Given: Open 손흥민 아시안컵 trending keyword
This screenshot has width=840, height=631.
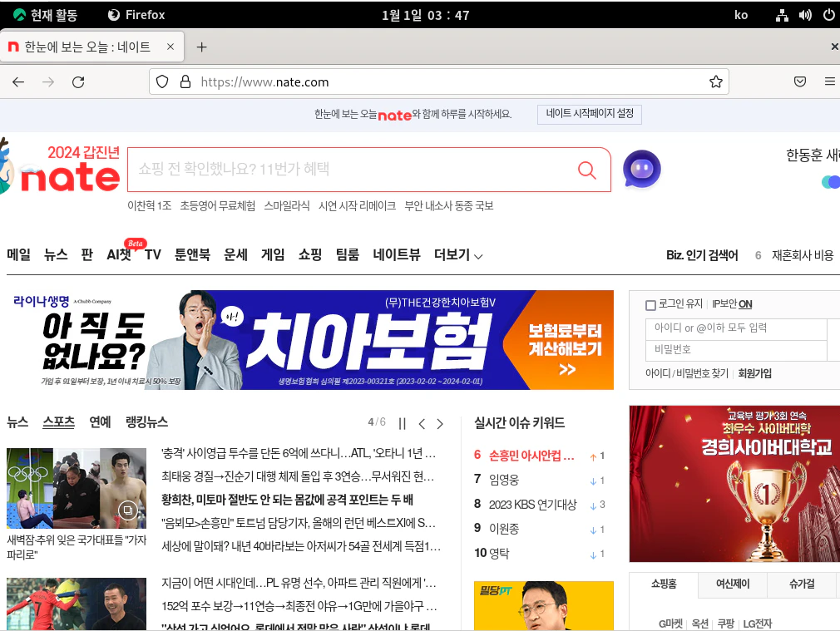Looking at the screenshot, I should (x=531, y=456).
